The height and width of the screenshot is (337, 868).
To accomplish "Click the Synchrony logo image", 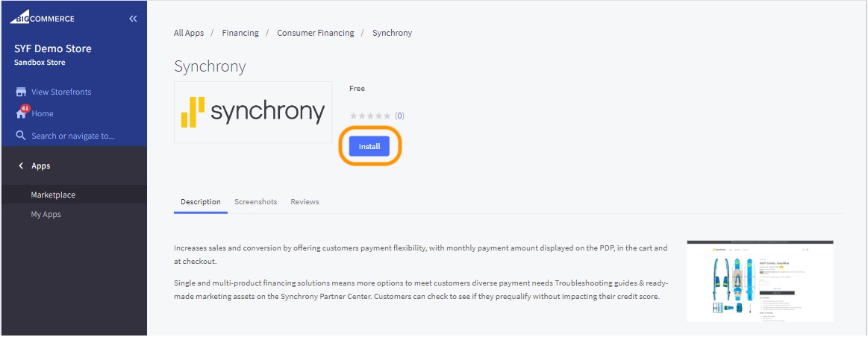I will 253,113.
